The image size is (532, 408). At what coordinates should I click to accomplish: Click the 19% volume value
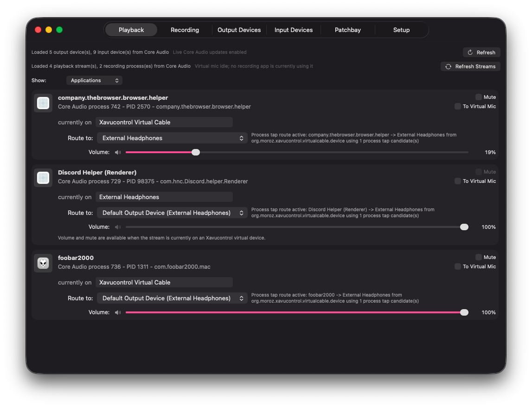tap(490, 152)
